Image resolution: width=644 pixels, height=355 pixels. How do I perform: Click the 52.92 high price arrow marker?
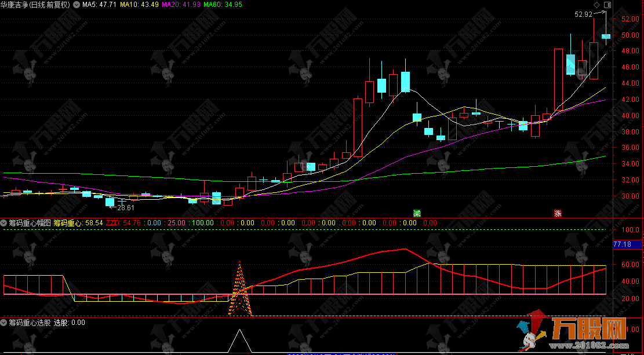(604, 13)
